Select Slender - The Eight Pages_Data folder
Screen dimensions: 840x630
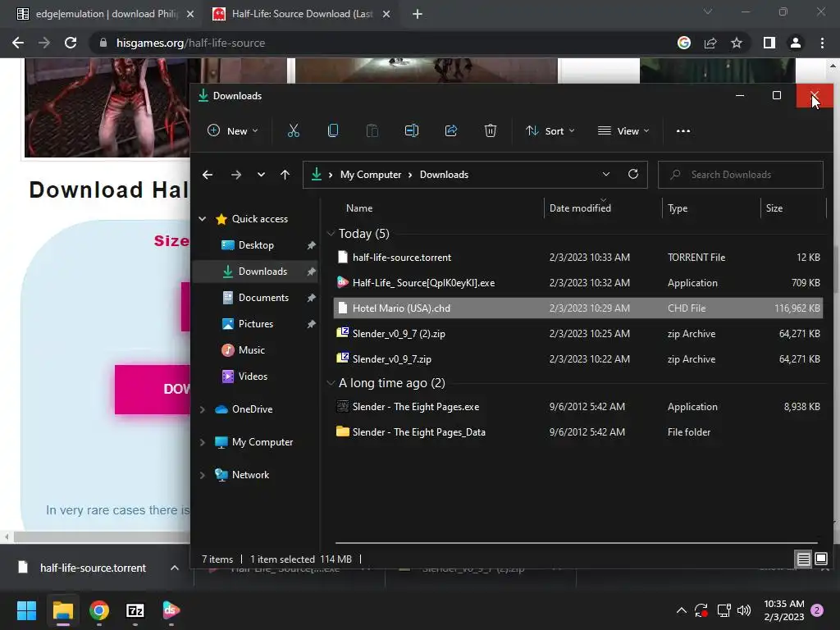pos(578,431)
